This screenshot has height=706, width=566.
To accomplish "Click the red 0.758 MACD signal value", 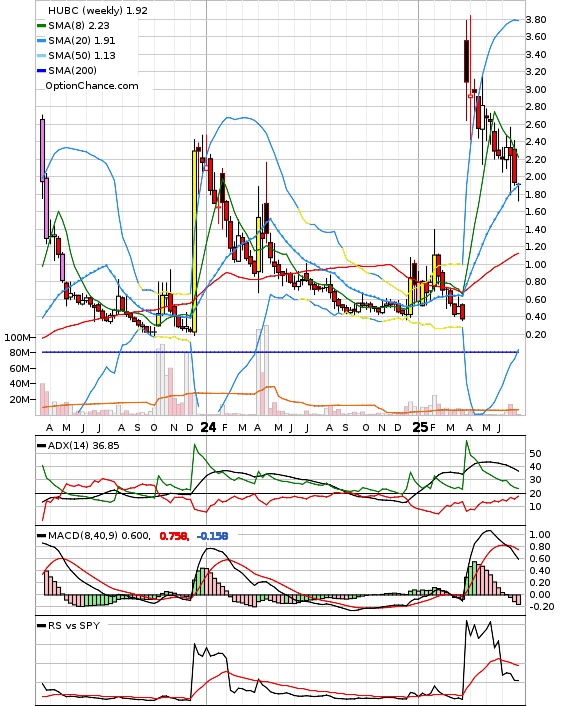I will (x=174, y=536).
